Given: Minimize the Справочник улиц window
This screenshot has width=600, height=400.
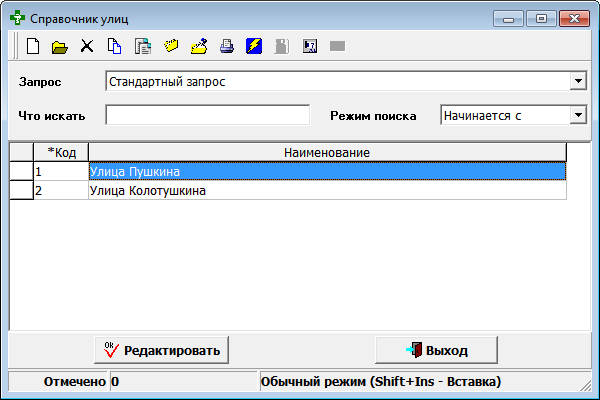Looking at the screenshot, I should coord(508,19).
